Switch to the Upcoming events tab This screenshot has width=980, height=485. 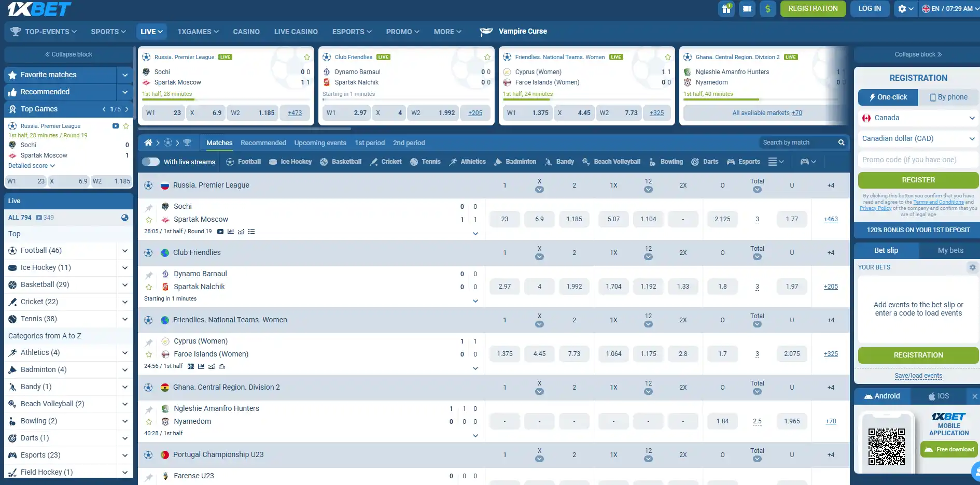coord(320,143)
